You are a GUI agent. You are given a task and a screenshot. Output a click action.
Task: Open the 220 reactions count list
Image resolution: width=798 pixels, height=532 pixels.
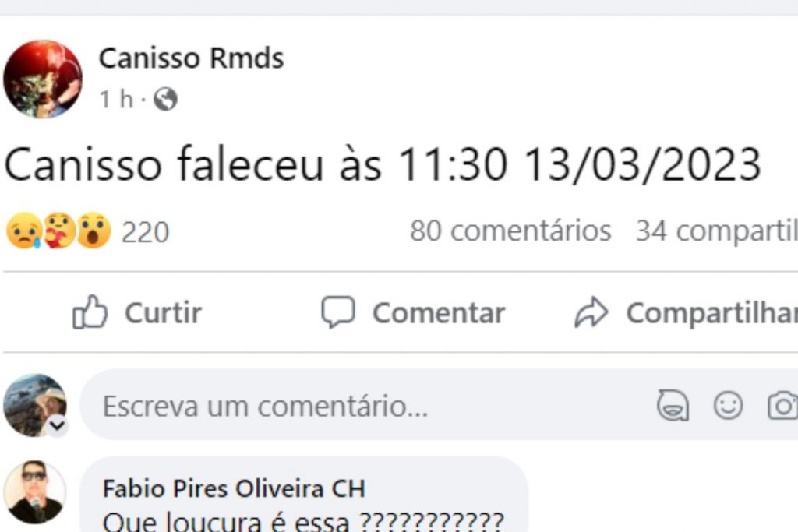[145, 232]
